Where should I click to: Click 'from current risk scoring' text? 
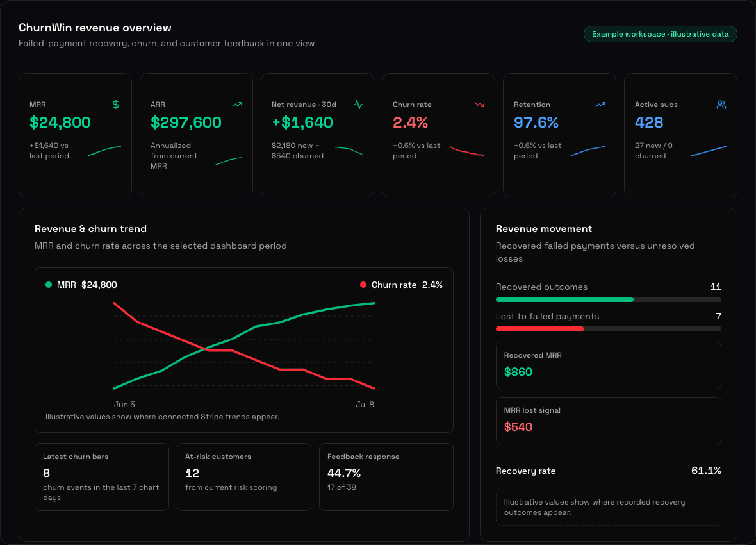[x=231, y=487]
